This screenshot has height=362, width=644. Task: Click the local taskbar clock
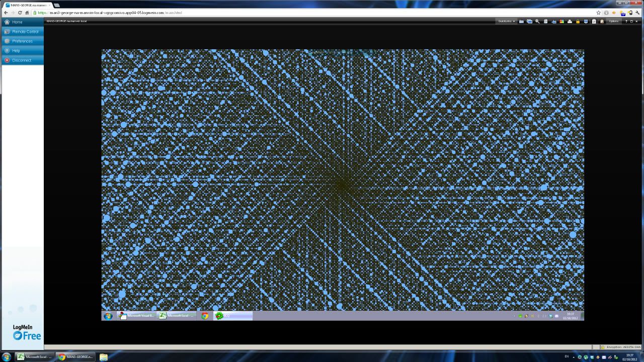[x=629, y=357]
